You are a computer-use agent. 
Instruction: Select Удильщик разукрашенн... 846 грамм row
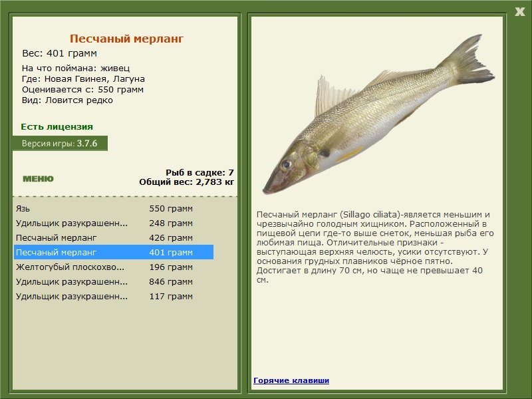(x=114, y=281)
